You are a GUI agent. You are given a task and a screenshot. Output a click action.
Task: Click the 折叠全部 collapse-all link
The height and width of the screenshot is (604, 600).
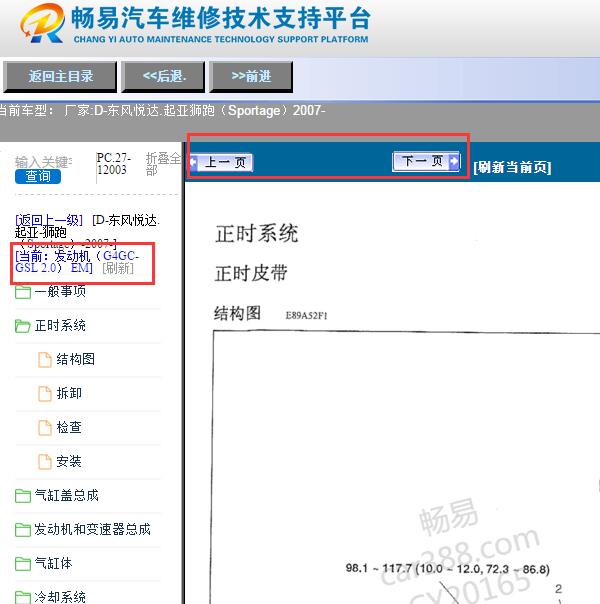pyautogui.click(x=163, y=164)
